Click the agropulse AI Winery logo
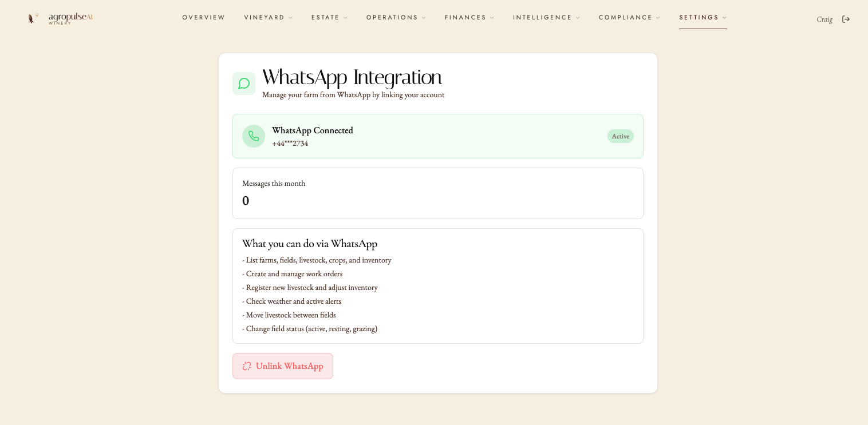This screenshot has width=868, height=425. coord(60,18)
